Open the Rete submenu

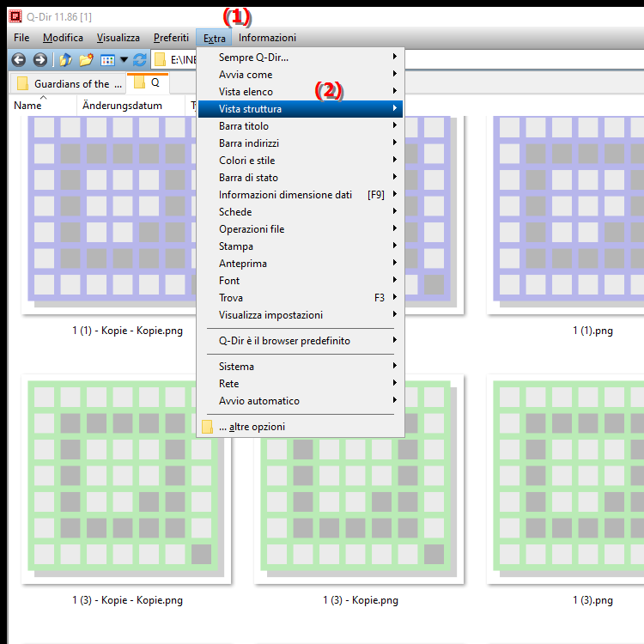coord(301,384)
